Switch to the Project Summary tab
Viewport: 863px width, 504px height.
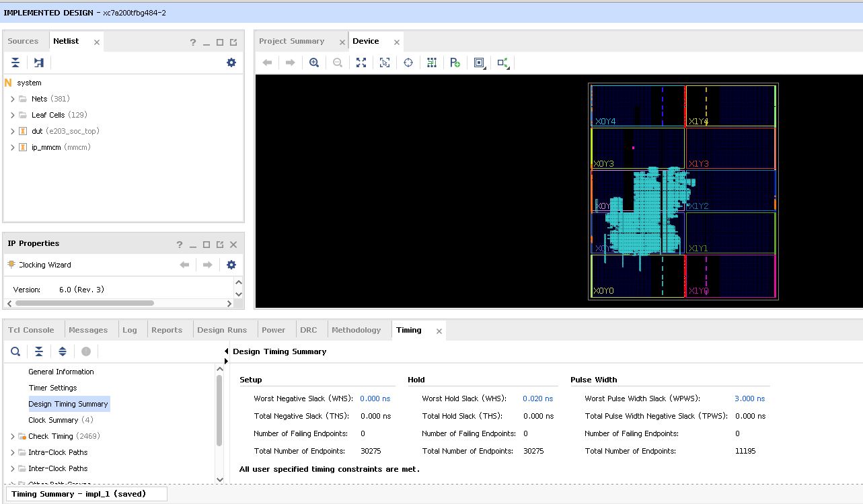[x=291, y=41]
